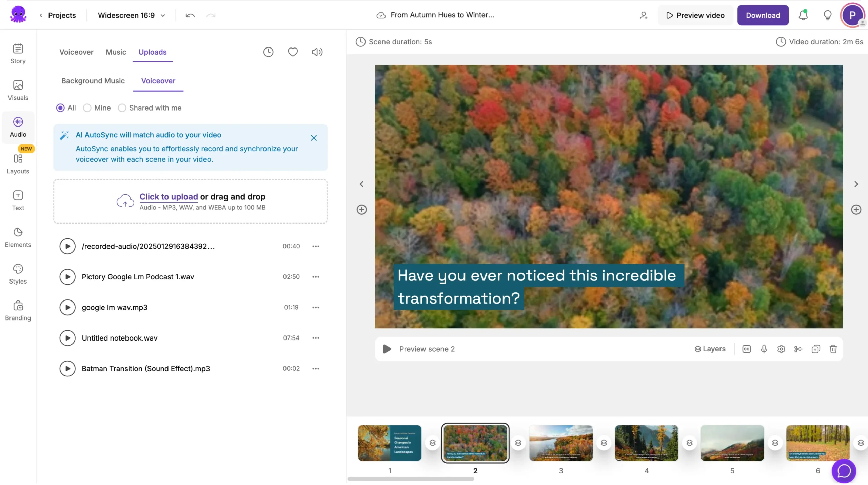Go to next scene using right chevron
Screen dimensions: 868x485
(856, 184)
